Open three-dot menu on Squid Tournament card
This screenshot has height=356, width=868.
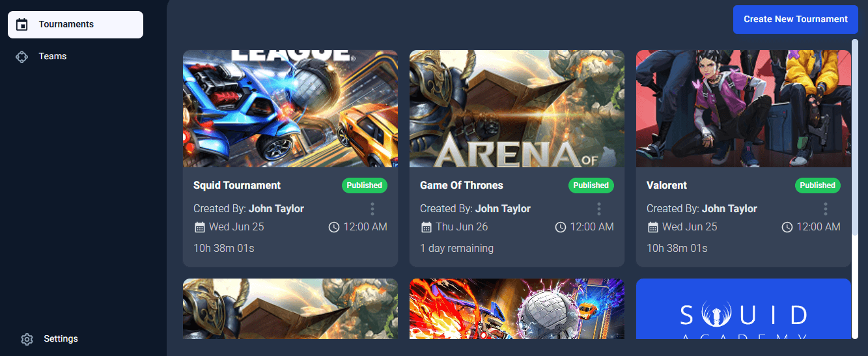pos(372,209)
